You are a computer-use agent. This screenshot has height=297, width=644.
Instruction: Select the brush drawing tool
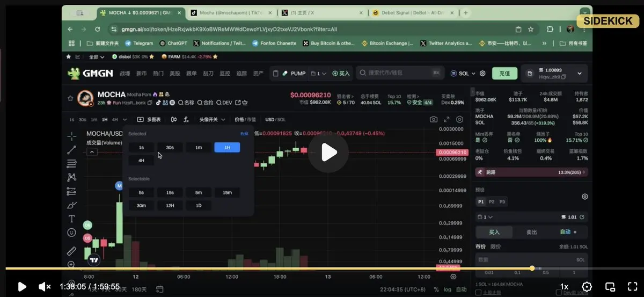71,205
